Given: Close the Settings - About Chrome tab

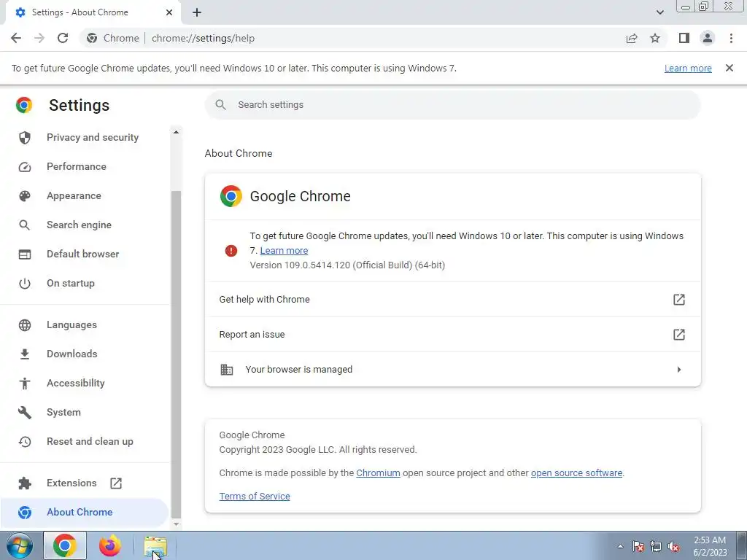Looking at the screenshot, I should coord(169,12).
